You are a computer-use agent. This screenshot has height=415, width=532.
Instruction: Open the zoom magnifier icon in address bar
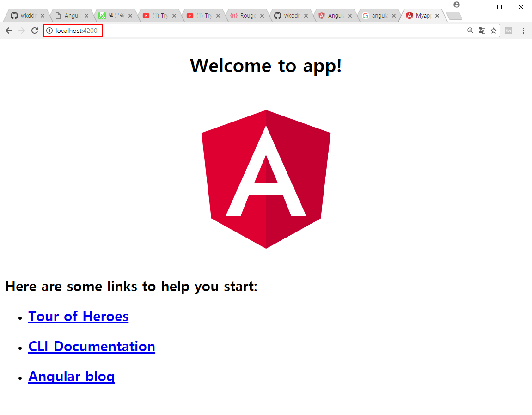pyautogui.click(x=470, y=31)
